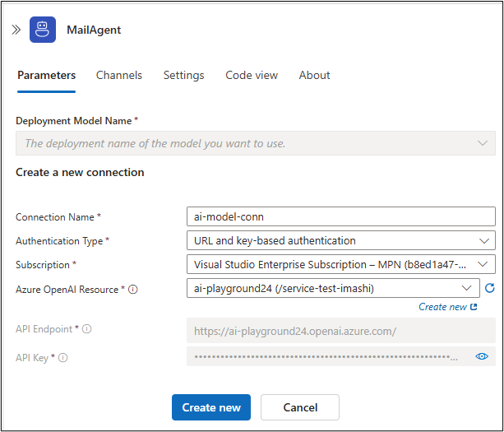Click info icon beside API Endpoint label
Image resolution: width=504 pixels, height=432 pixels.
(87, 329)
